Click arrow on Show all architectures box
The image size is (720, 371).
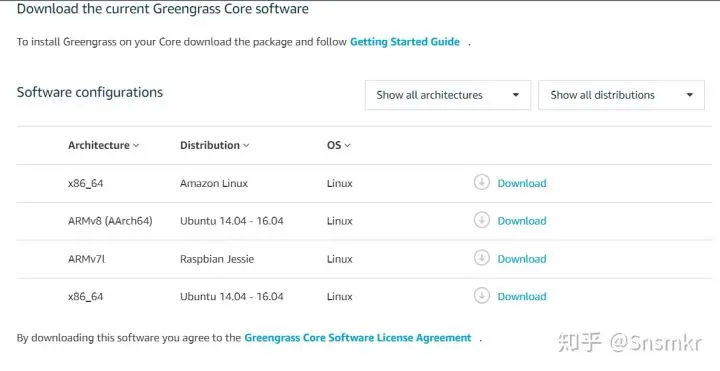(x=516, y=95)
